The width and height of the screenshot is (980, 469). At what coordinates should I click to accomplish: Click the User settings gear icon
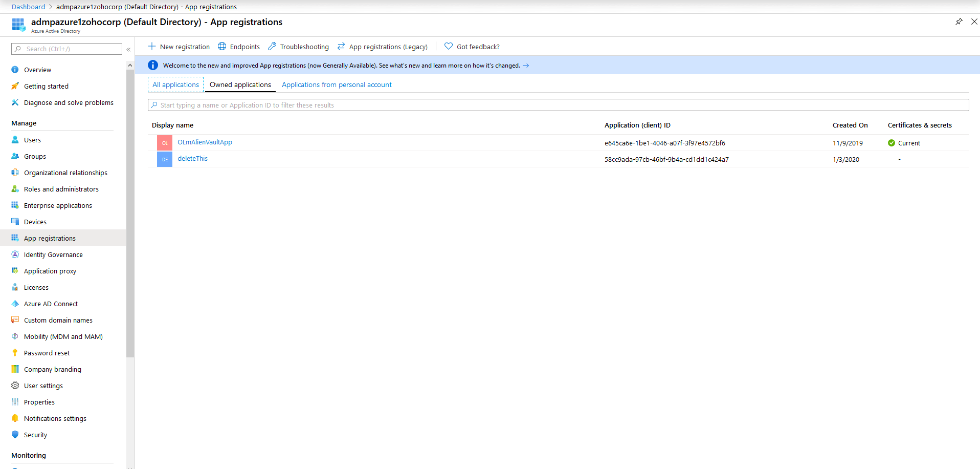pyautogui.click(x=15, y=386)
